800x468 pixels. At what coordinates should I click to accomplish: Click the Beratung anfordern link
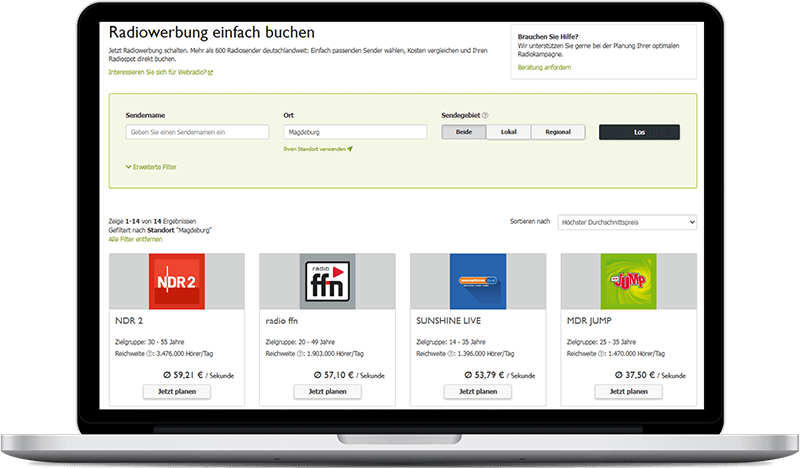coord(543,67)
